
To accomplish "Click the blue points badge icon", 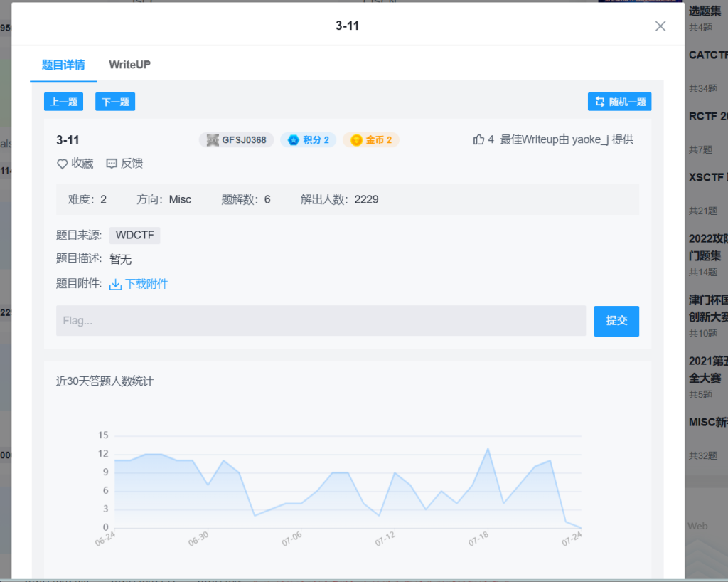I will pyautogui.click(x=293, y=140).
